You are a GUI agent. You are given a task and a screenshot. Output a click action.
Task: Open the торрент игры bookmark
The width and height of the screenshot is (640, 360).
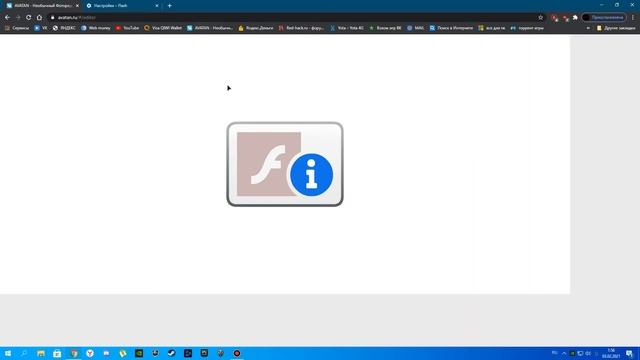click(x=527, y=28)
